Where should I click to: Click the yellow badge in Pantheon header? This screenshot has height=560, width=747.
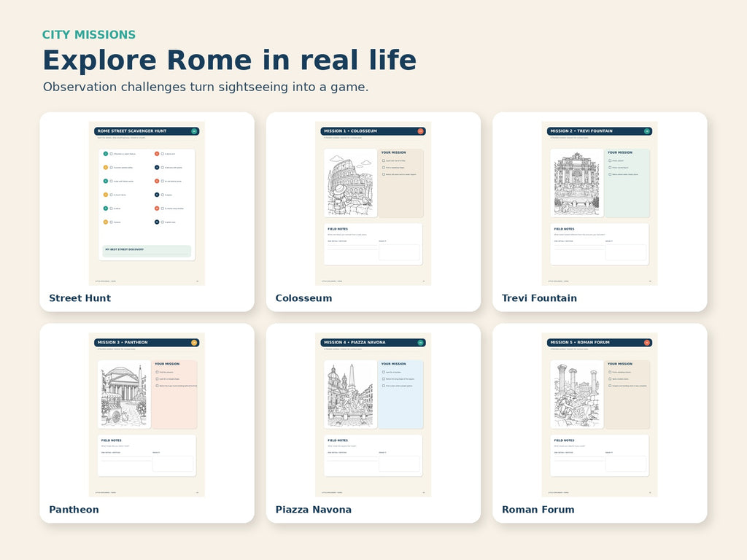pyautogui.click(x=194, y=343)
